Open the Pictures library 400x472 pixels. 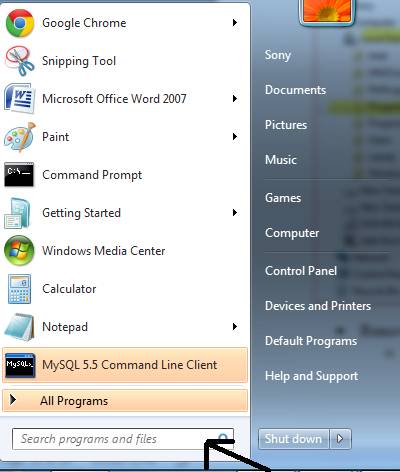pos(286,125)
